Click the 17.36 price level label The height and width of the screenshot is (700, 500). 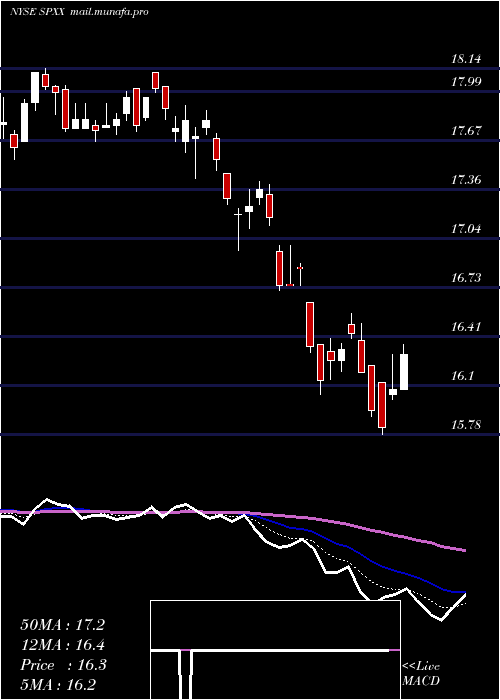pos(466,180)
